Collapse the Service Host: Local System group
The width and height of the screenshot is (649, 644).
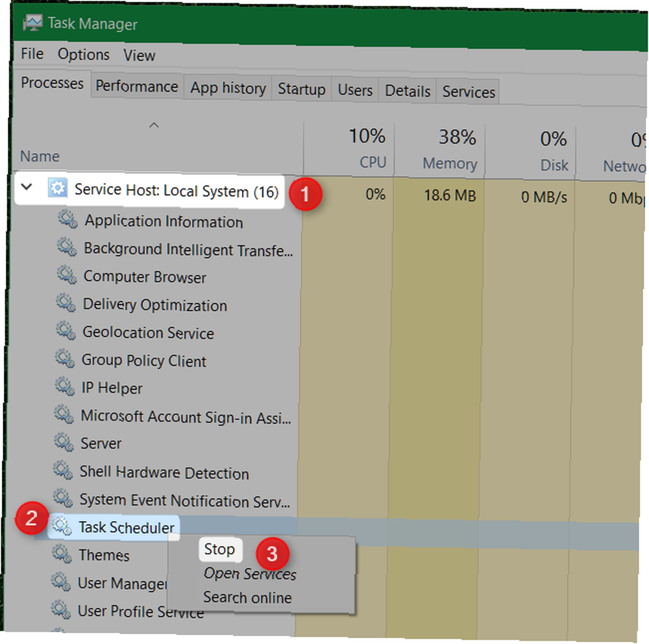[27, 187]
